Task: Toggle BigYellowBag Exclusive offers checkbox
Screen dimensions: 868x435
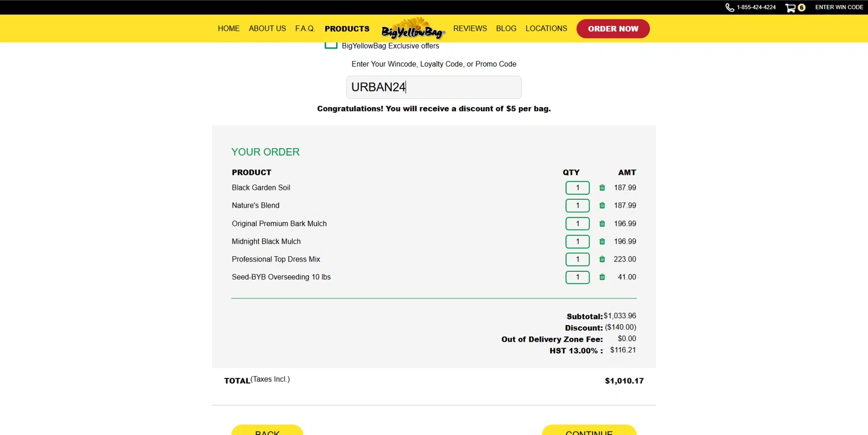Action: point(331,45)
